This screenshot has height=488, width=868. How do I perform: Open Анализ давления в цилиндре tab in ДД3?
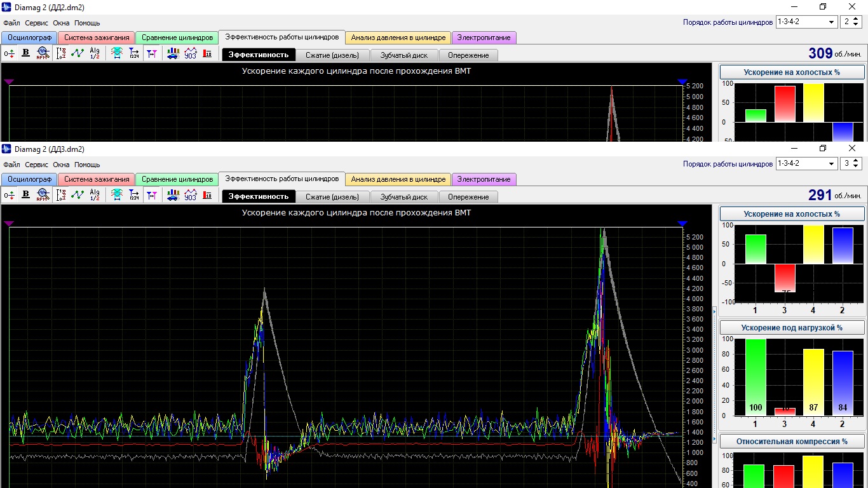point(398,179)
